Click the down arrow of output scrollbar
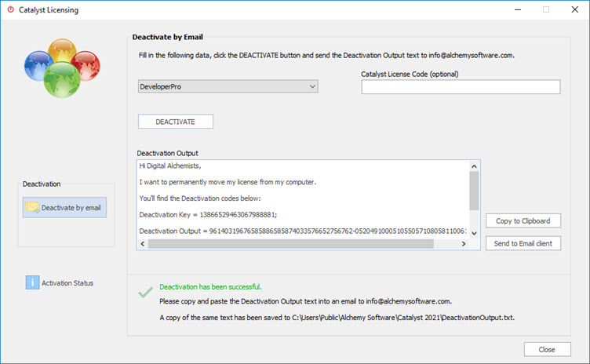The image size is (590, 364). [474, 233]
